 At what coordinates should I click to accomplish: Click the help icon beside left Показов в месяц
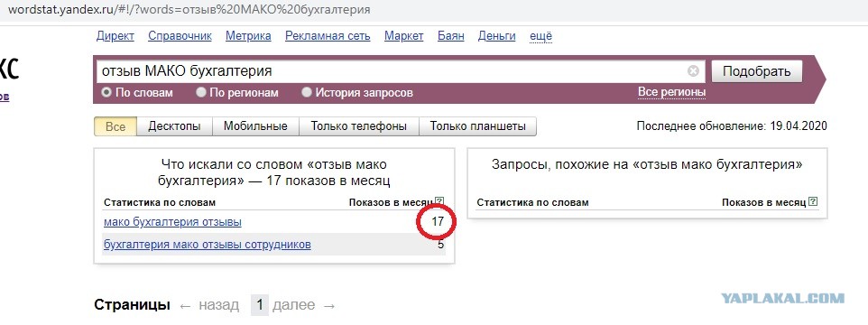(439, 201)
